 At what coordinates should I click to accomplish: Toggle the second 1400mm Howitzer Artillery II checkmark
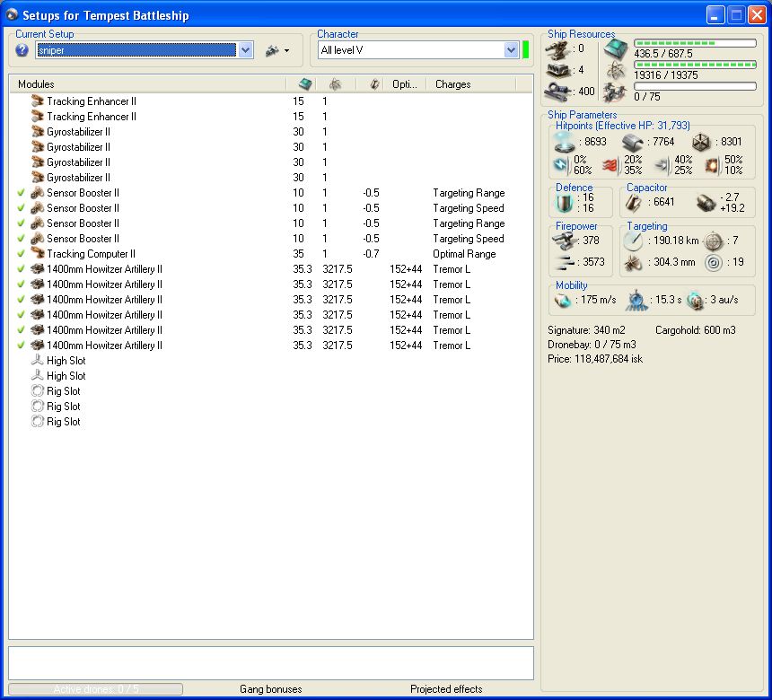(x=21, y=284)
